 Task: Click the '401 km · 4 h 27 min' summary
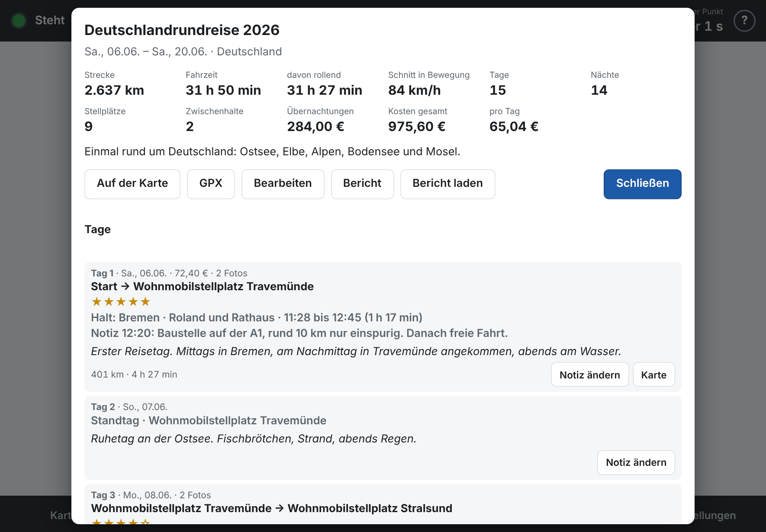click(134, 375)
